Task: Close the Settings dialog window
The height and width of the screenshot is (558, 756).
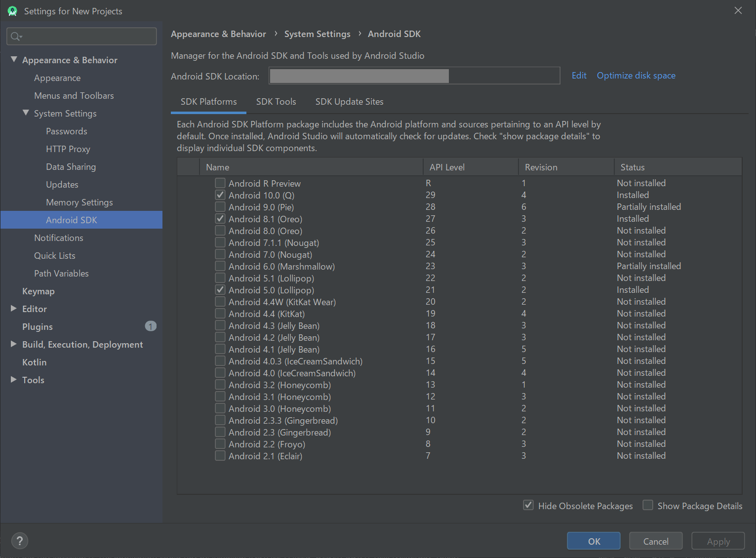Action: (x=738, y=10)
